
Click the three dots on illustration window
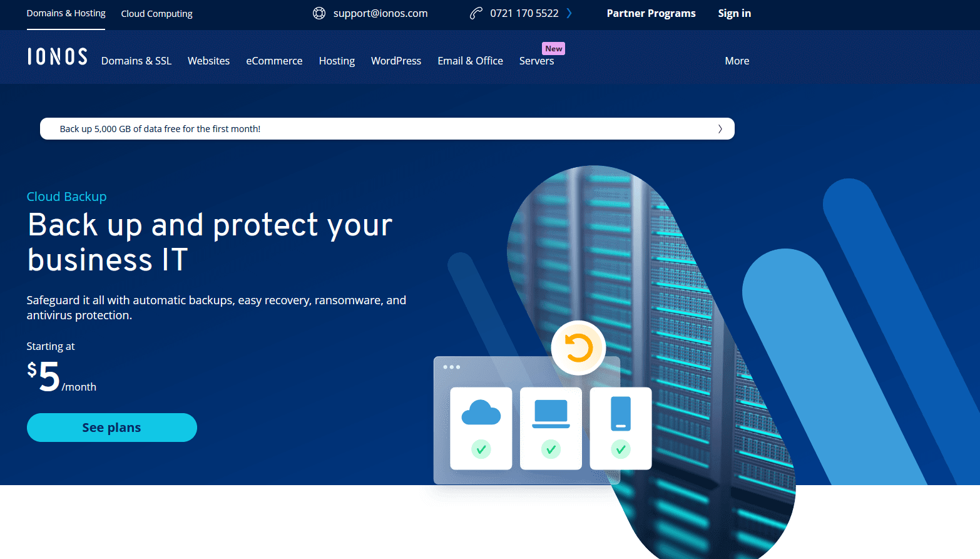point(452,367)
